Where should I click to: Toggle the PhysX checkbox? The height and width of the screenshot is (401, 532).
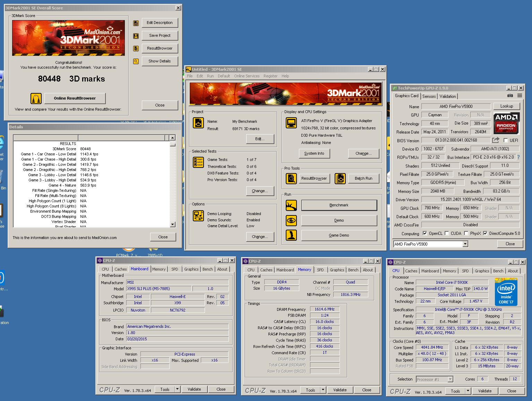click(x=466, y=233)
